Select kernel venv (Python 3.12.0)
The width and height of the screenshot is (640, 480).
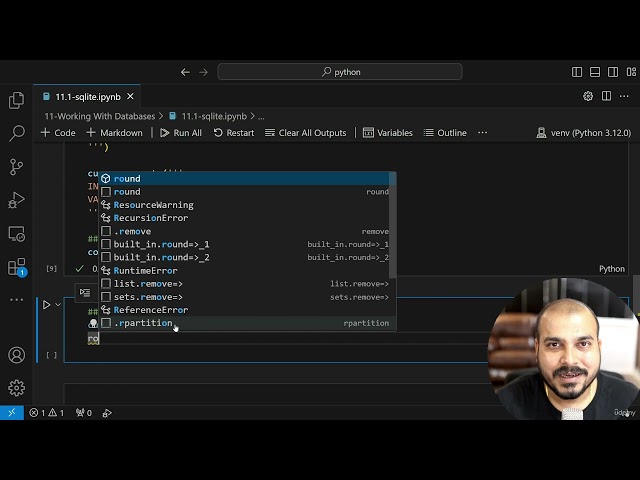[x=584, y=133]
